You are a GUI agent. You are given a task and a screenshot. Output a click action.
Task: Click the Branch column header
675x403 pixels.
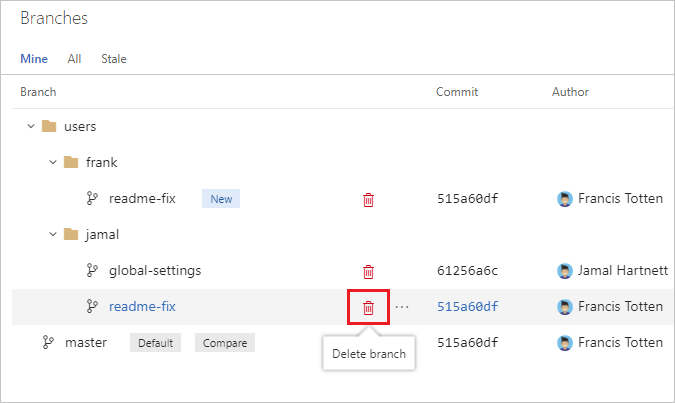click(38, 92)
